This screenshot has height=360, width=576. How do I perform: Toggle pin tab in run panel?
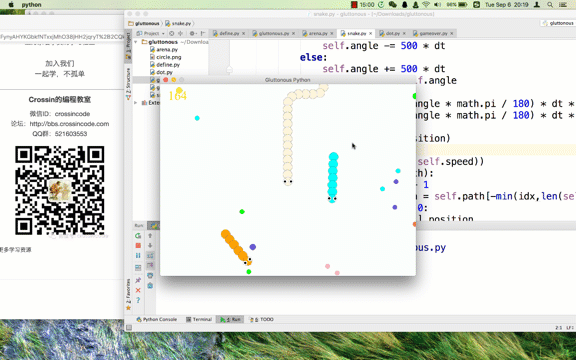(138, 280)
